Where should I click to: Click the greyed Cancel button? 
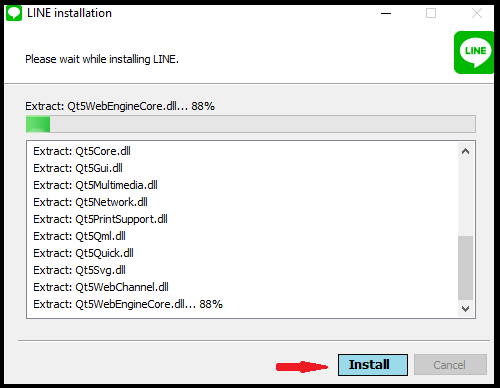pyautogui.click(x=450, y=365)
